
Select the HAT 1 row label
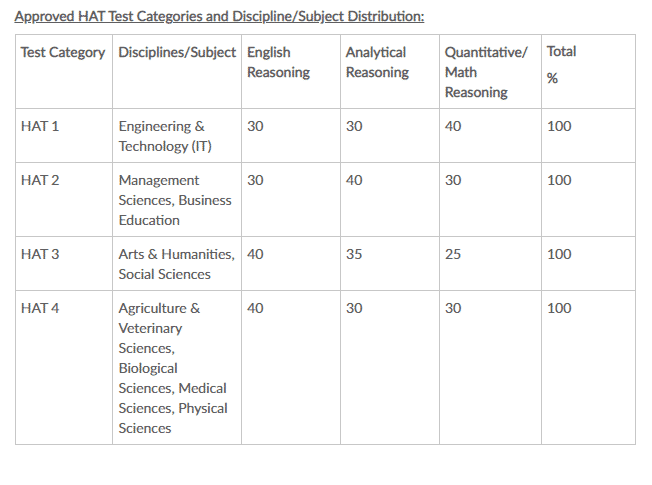click(x=40, y=126)
